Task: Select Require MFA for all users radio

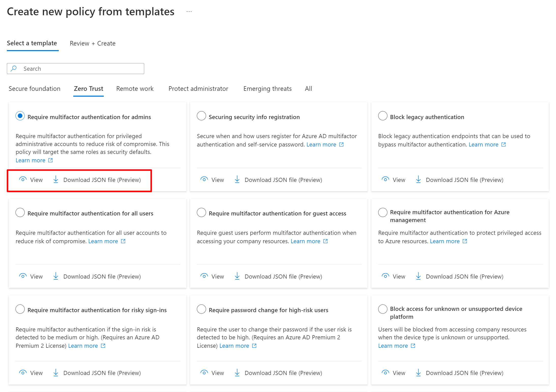Action: (20, 212)
